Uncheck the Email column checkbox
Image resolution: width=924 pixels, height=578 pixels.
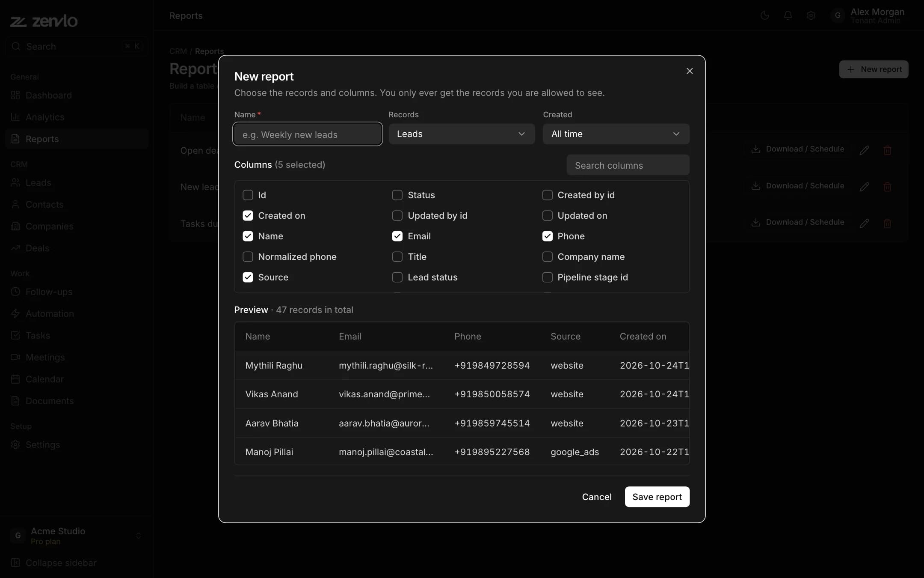pos(397,236)
